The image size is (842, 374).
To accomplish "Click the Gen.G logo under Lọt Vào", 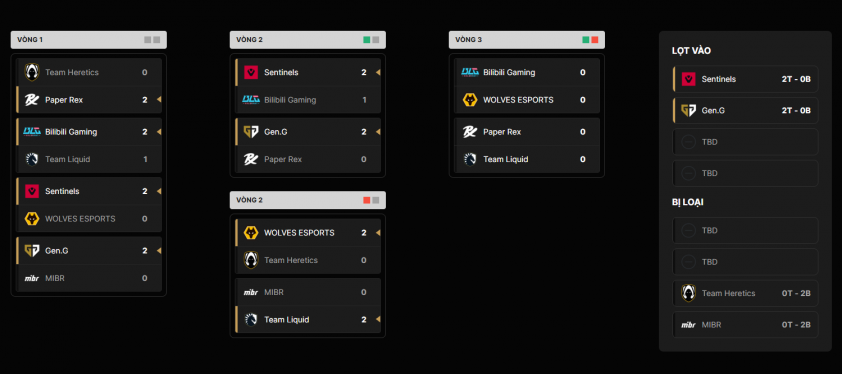I will pos(688,111).
